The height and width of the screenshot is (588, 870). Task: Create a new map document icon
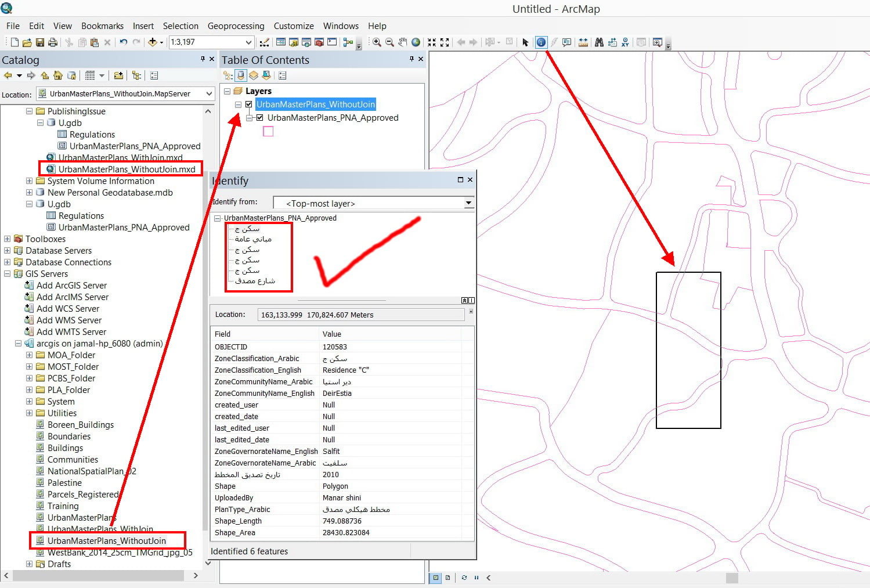pyautogui.click(x=15, y=42)
